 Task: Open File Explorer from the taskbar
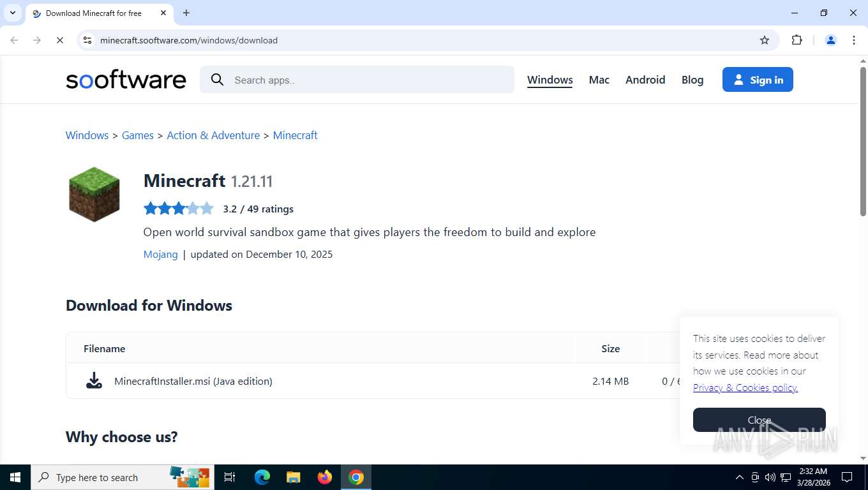(293, 477)
